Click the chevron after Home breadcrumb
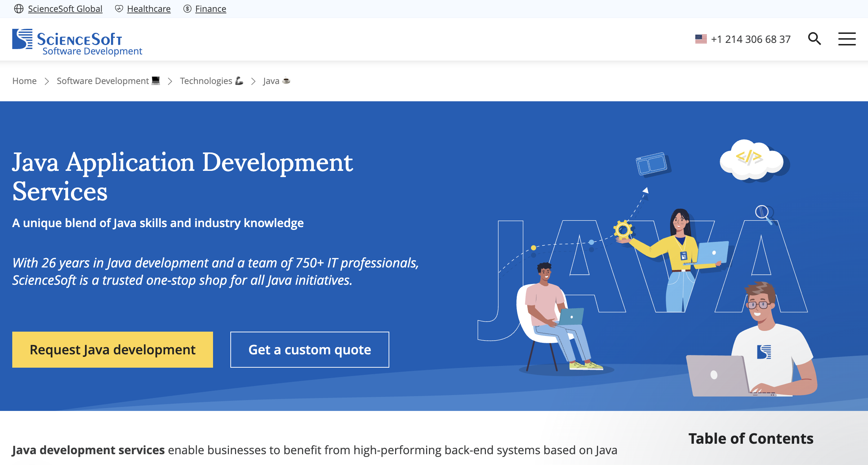This screenshot has height=465, width=868. (x=47, y=81)
